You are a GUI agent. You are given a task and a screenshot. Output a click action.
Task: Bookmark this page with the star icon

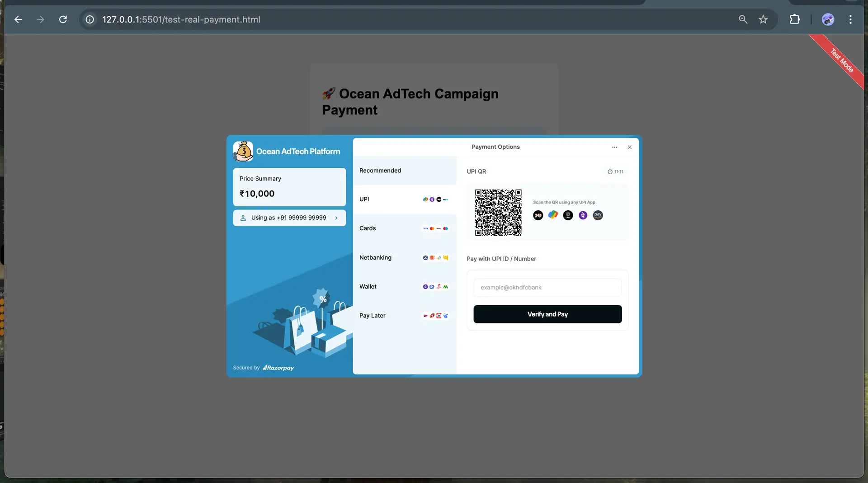[x=763, y=19]
